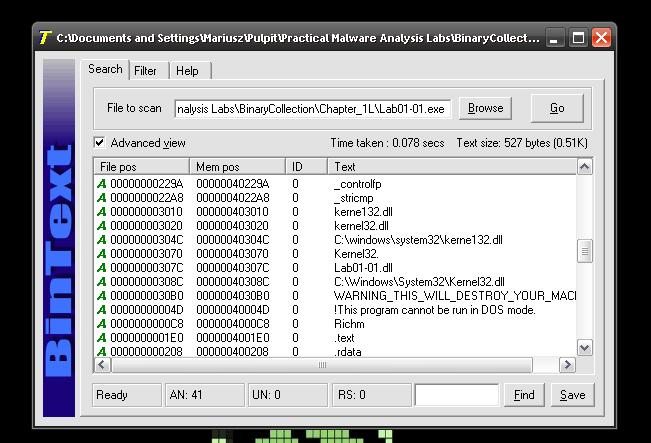Click the ID column header
Screen dimensions: 651x443
(x=306, y=166)
